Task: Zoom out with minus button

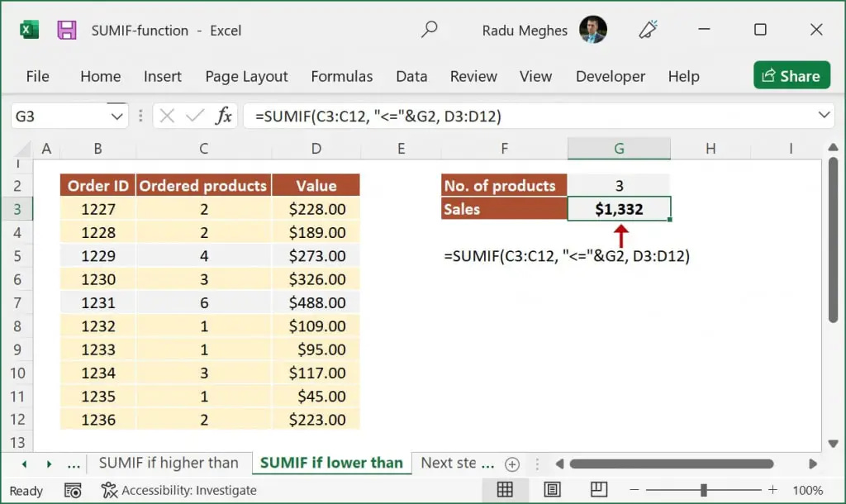Action: pyautogui.click(x=634, y=490)
